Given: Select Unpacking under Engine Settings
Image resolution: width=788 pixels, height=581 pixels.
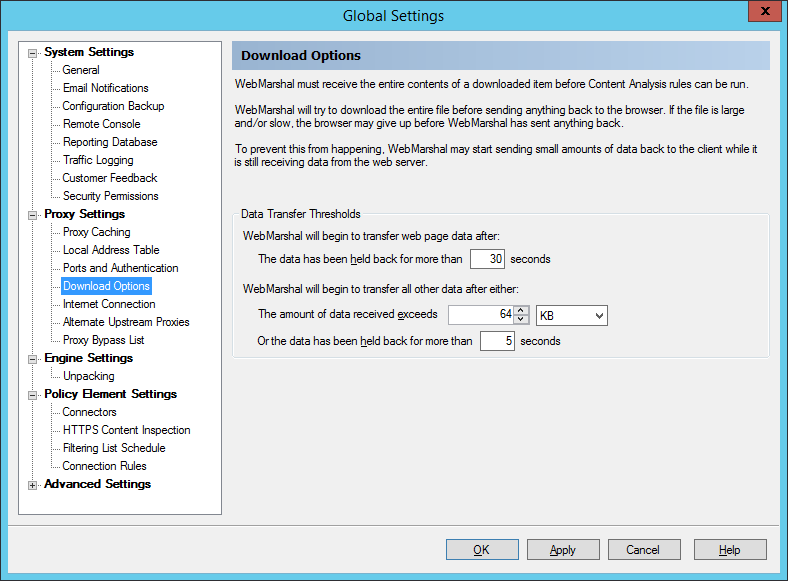Looking at the screenshot, I should tap(88, 376).
